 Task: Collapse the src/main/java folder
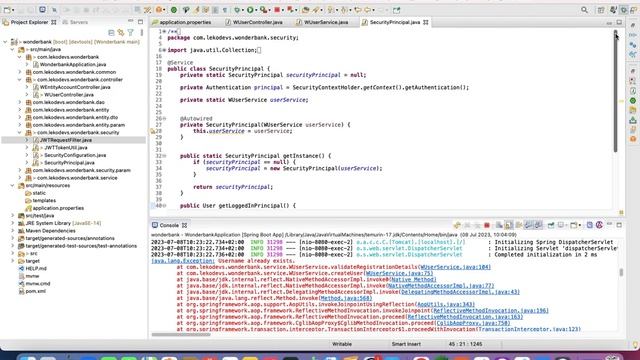(12, 49)
